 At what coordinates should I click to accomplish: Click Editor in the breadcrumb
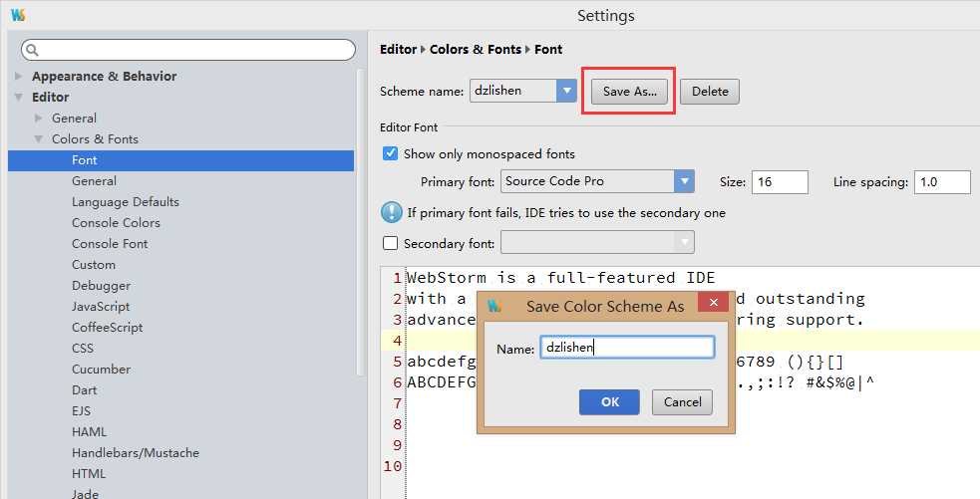[x=398, y=50]
